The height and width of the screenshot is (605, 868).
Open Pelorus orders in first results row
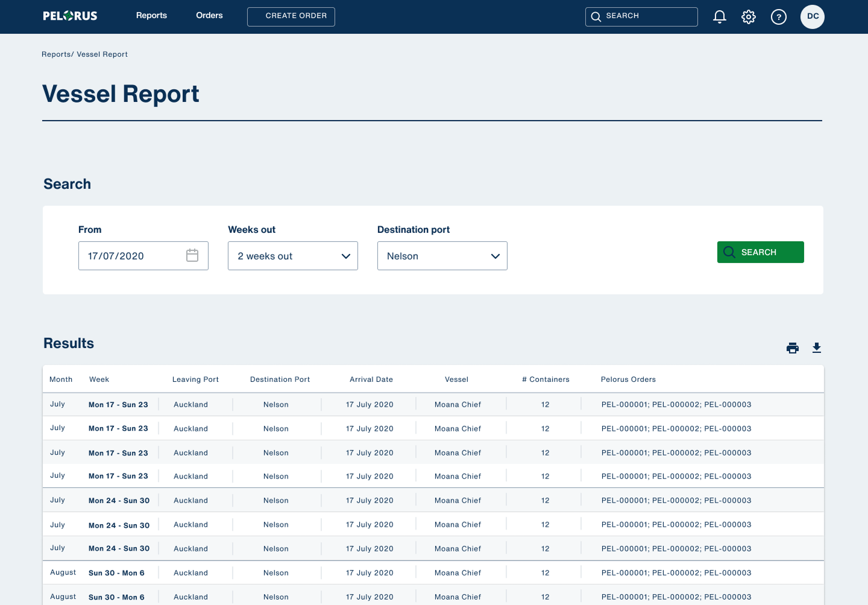tap(676, 405)
